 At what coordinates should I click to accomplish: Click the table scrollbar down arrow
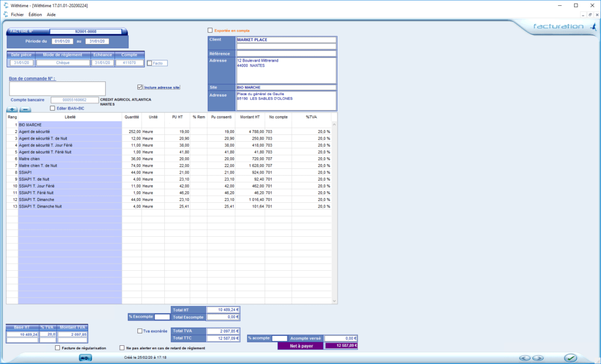[335, 301]
